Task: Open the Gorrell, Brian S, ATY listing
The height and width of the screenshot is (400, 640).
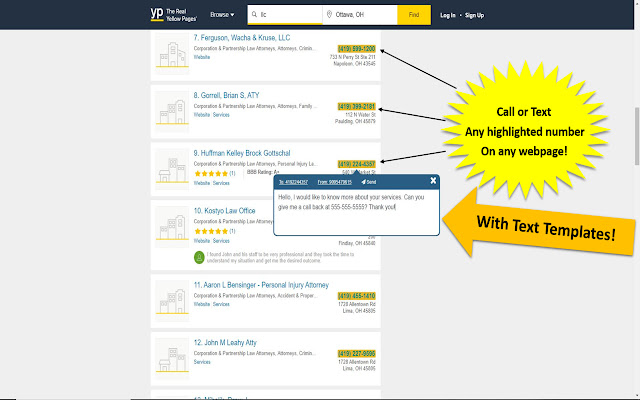Action: pos(226,95)
